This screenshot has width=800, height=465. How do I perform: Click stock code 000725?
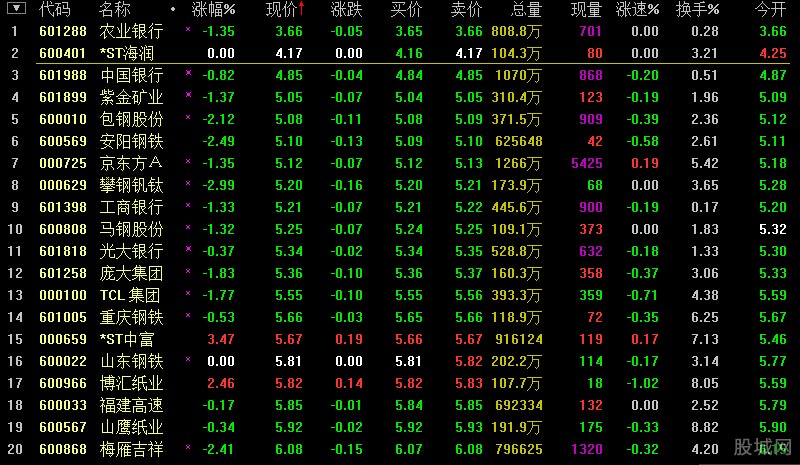(63, 163)
